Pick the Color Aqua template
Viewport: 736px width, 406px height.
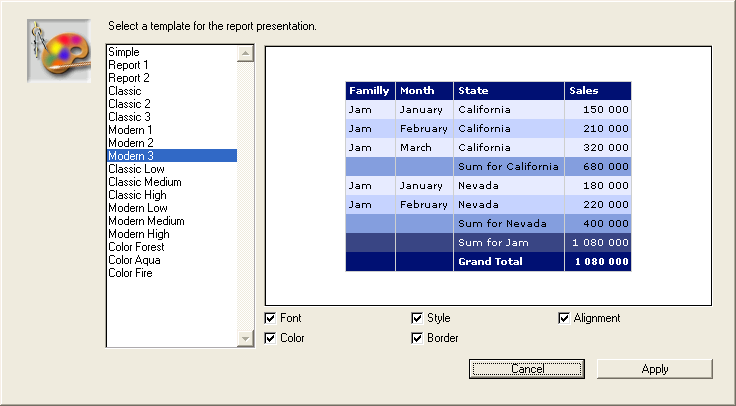pyautogui.click(x=133, y=260)
